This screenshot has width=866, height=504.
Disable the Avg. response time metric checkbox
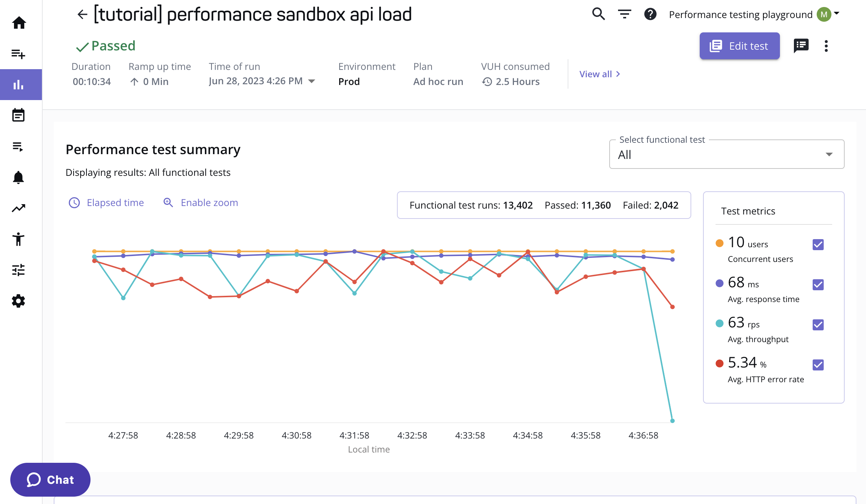[x=817, y=284]
